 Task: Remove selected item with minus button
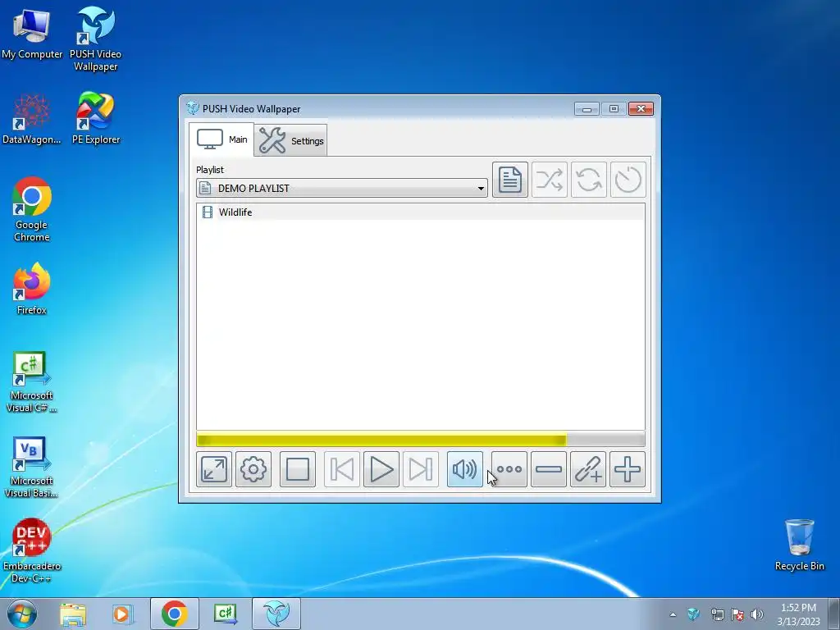tap(549, 469)
